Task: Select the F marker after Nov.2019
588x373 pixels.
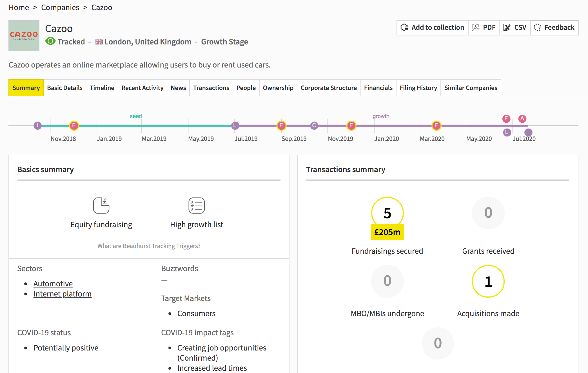Action: [x=351, y=125]
